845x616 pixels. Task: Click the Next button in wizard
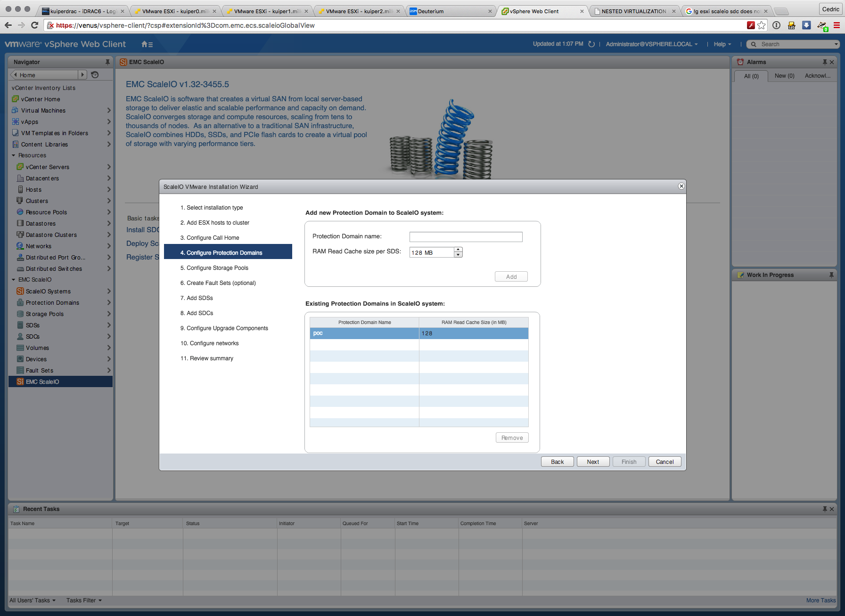click(593, 462)
